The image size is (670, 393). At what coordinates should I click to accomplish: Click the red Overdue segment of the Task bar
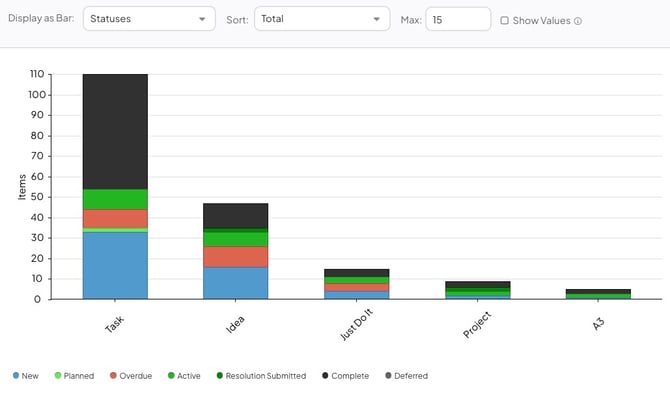115,219
